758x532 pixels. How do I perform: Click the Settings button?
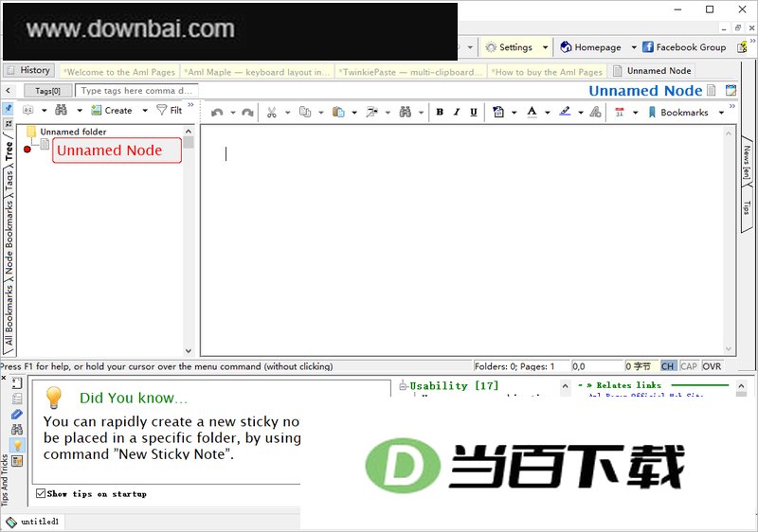tap(510, 47)
